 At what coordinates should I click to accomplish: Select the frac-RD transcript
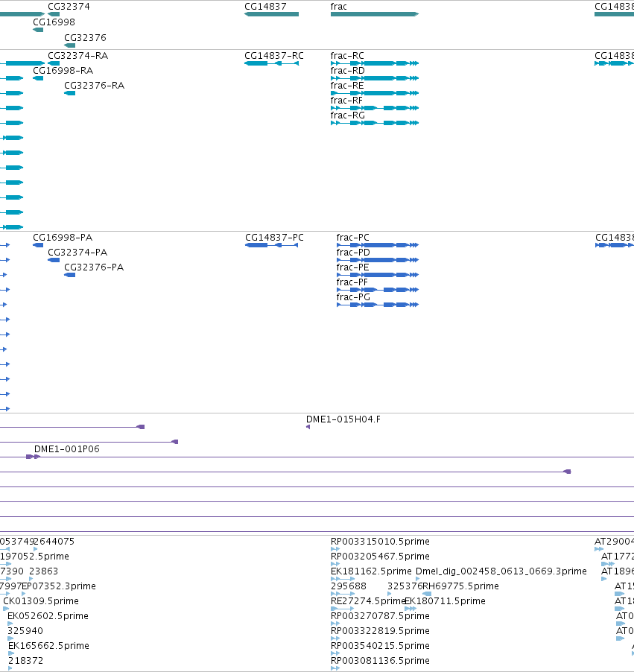tap(375, 78)
